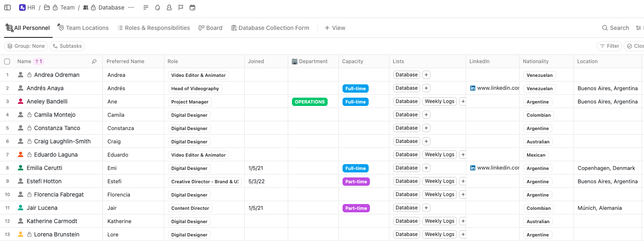
Task: Open the Database ellipsis menu
Action: tap(131, 7)
